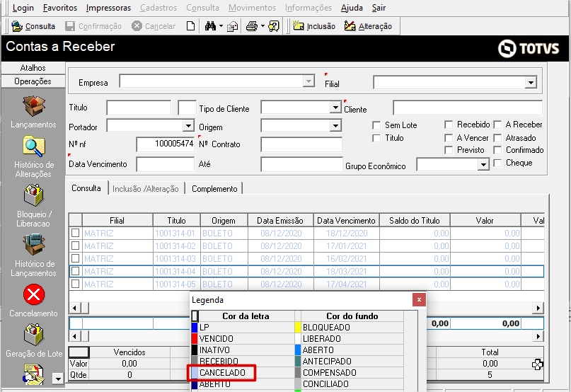This screenshot has height=392, width=571.
Task: Click the Sair menu item
Action: pos(379,8)
